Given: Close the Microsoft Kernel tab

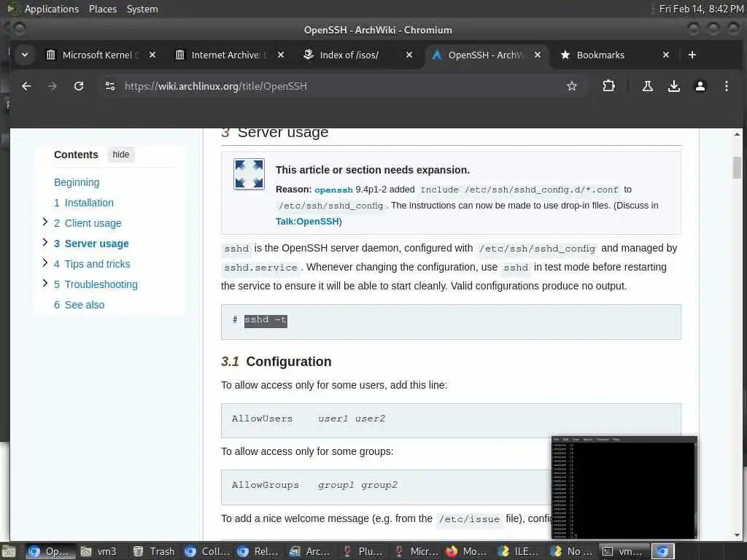Looking at the screenshot, I should 152,55.
